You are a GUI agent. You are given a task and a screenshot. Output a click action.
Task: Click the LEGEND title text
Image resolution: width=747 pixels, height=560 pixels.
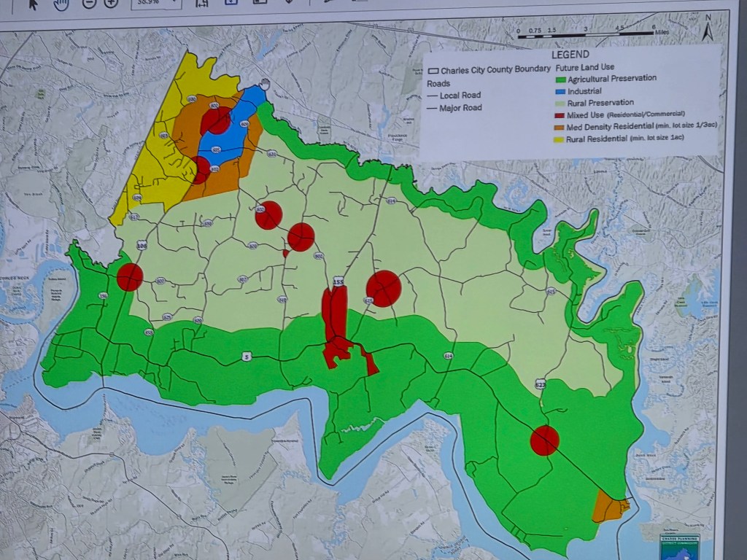(x=570, y=55)
